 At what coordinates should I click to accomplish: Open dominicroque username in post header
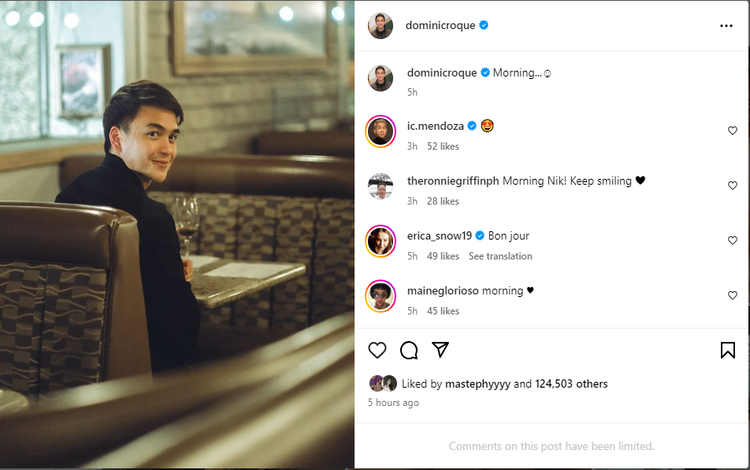[x=441, y=25]
